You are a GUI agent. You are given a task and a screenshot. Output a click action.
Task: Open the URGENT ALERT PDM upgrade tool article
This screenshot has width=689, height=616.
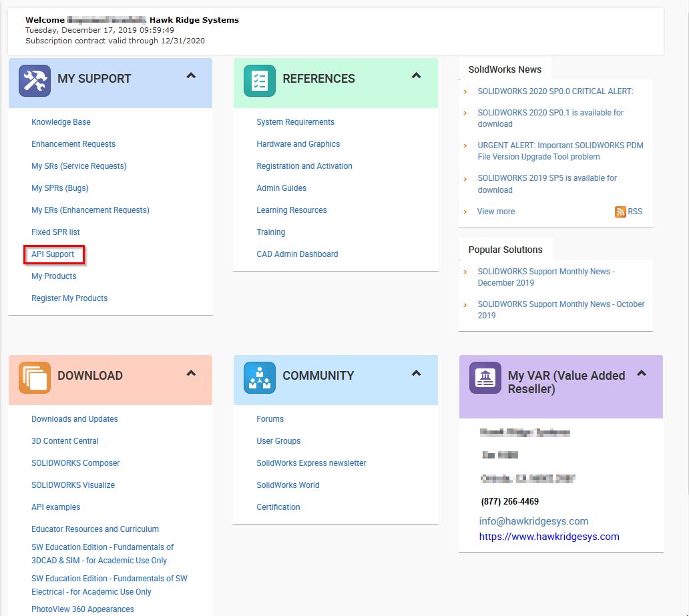click(561, 151)
